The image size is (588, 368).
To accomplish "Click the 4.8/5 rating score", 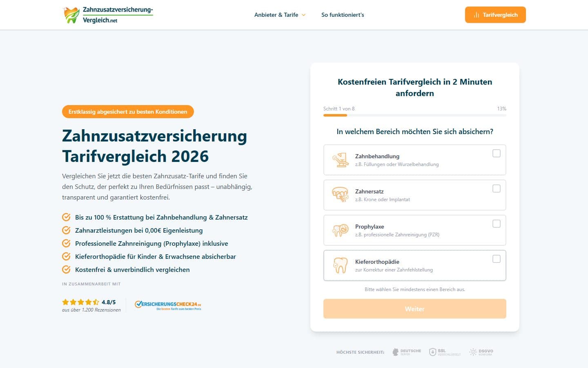I will 109,302.
